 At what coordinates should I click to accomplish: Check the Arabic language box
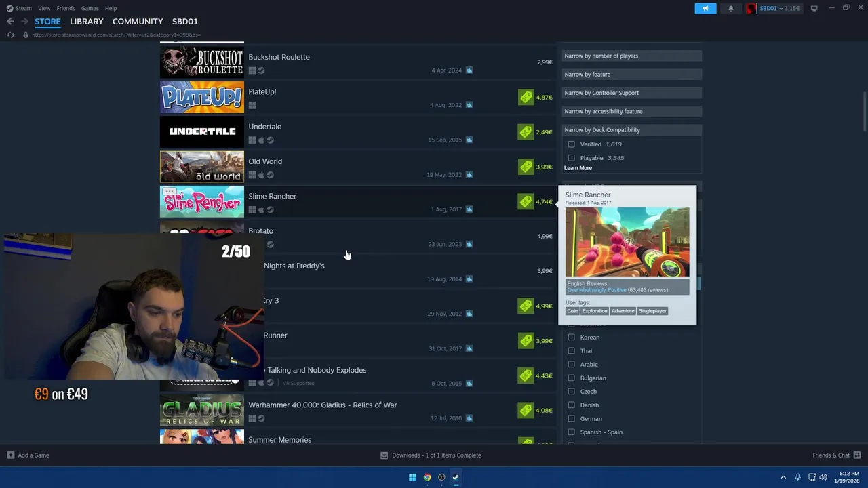571,364
